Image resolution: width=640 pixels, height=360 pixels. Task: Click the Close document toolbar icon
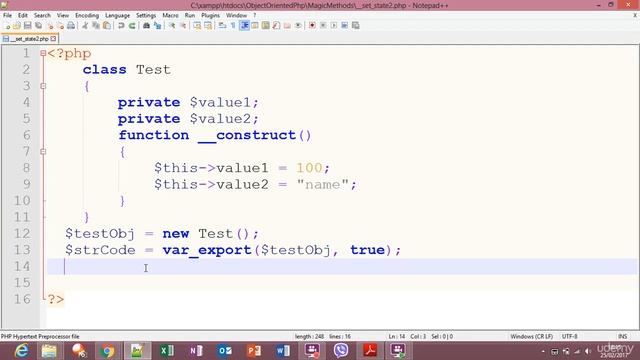[x=50, y=26]
